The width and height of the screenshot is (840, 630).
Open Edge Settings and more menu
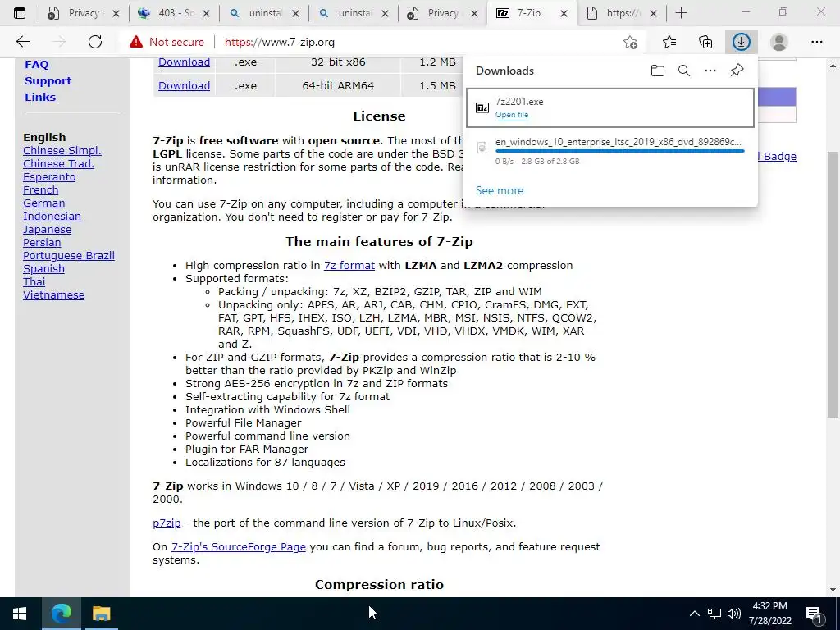coord(816,42)
